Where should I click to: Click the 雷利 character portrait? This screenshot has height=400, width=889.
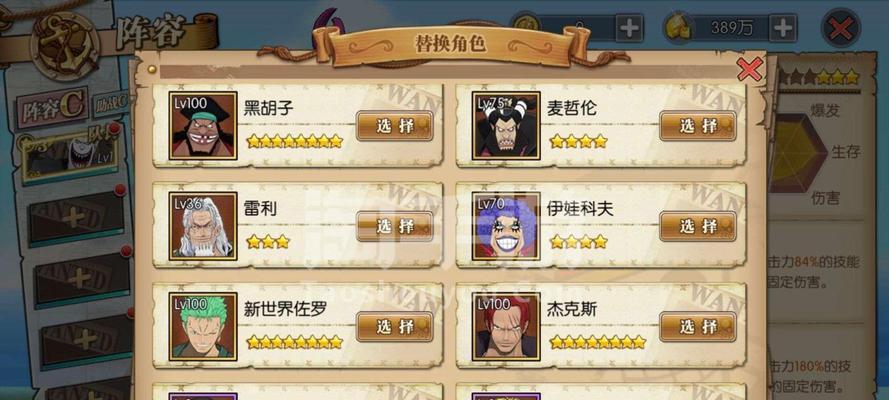[203, 226]
